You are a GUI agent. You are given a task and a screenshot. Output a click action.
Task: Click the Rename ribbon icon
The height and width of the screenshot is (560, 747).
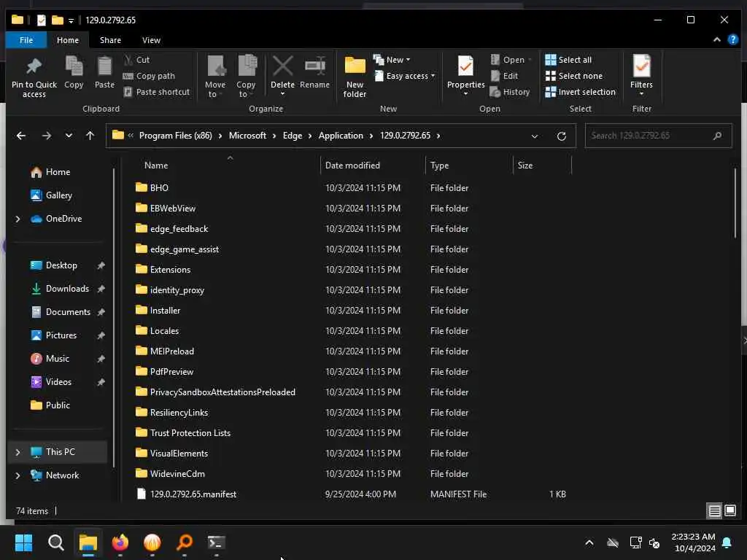[x=314, y=72]
